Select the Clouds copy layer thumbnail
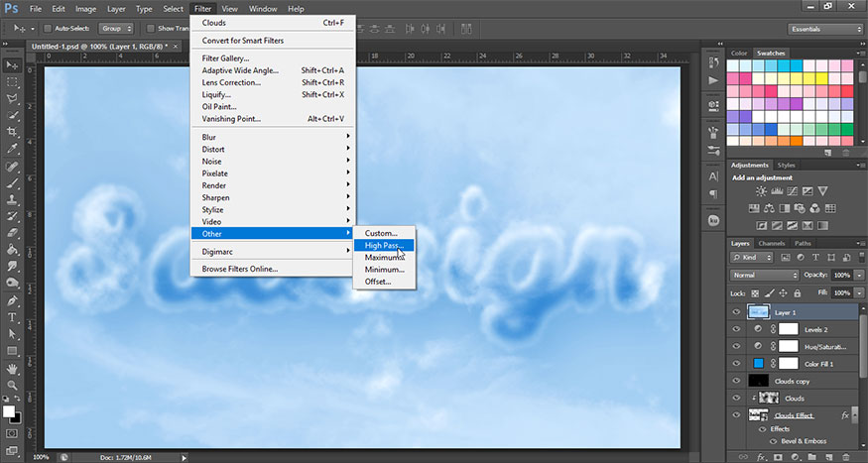Image resolution: width=868 pixels, height=463 pixels. coord(760,381)
